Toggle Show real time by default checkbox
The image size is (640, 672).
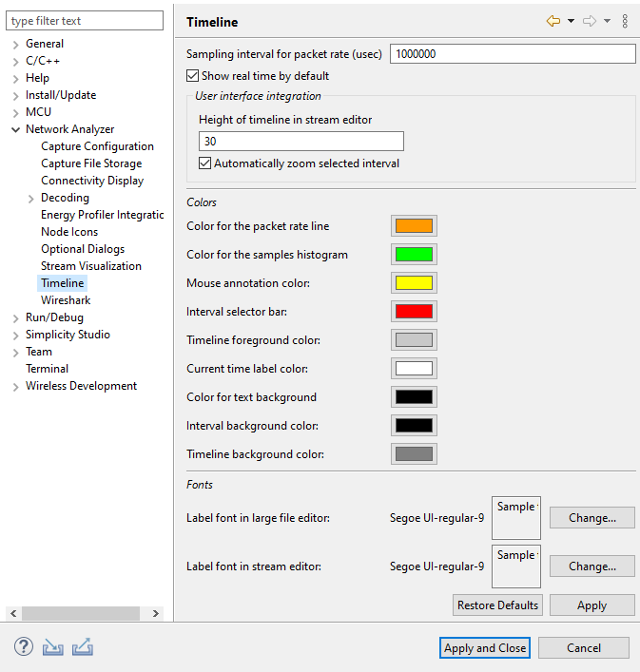click(192, 76)
